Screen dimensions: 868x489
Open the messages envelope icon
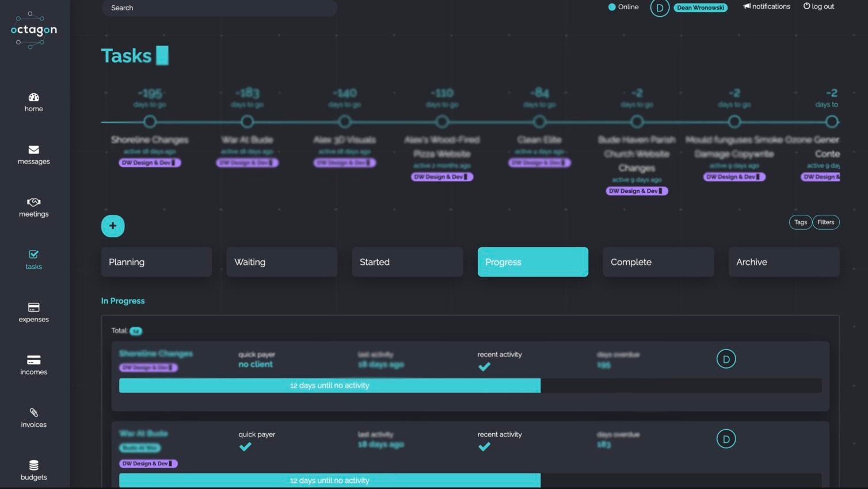coord(34,150)
